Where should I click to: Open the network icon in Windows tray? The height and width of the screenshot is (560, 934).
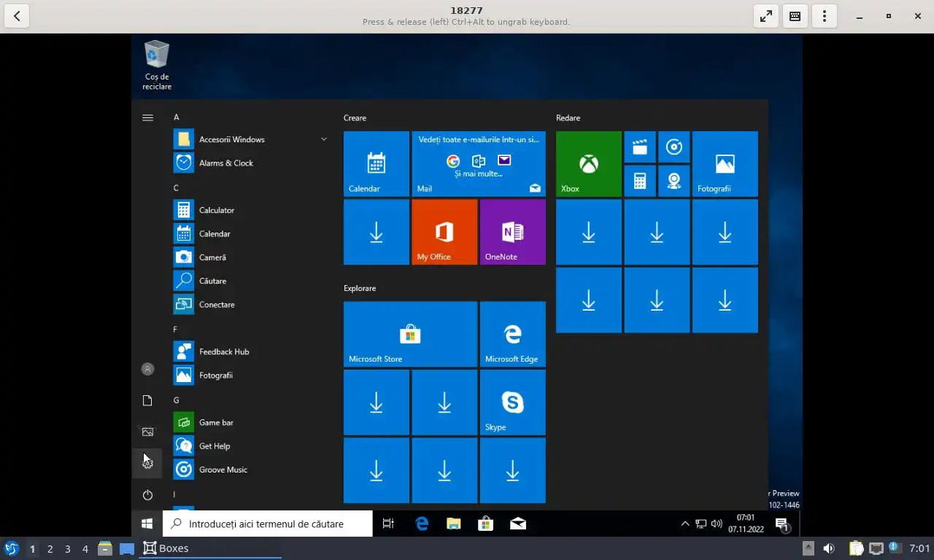click(700, 524)
